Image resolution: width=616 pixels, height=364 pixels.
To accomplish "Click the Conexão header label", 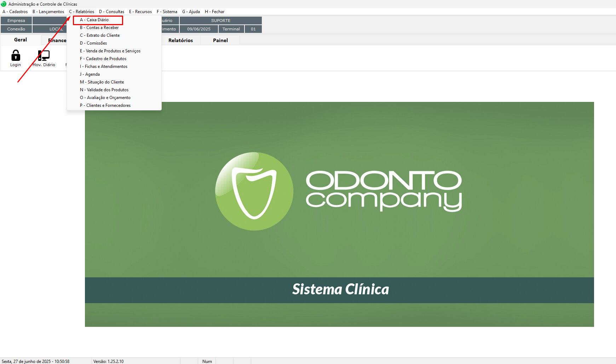I will click(16, 29).
